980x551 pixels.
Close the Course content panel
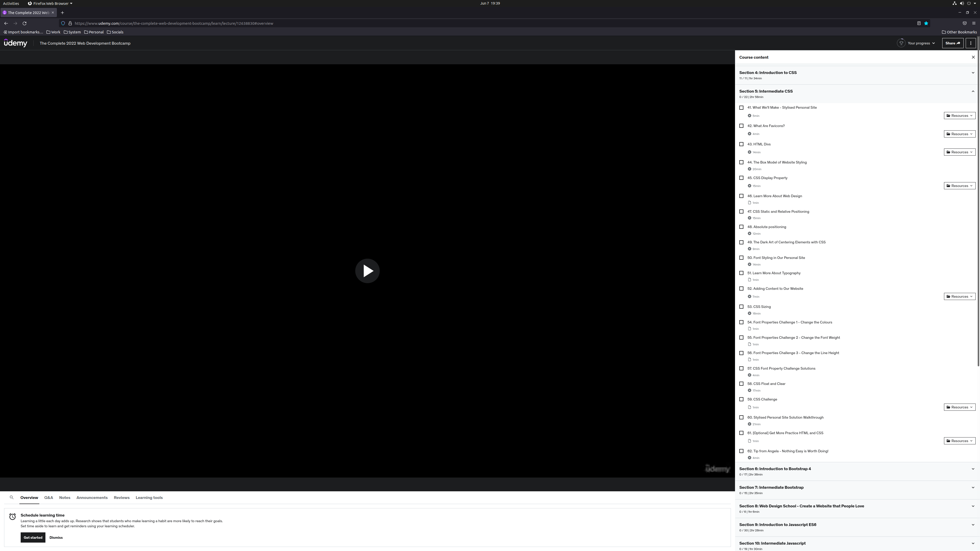973,57
